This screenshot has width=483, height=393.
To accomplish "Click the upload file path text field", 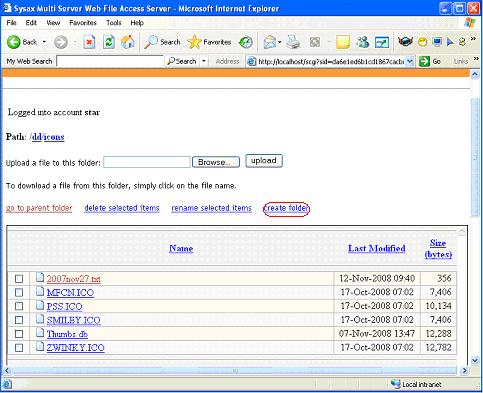I will click(147, 162).
